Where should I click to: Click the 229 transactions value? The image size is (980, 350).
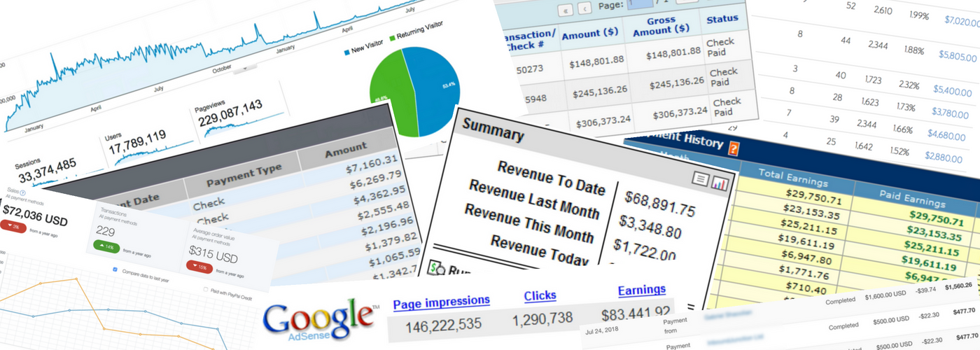point(106,230)
